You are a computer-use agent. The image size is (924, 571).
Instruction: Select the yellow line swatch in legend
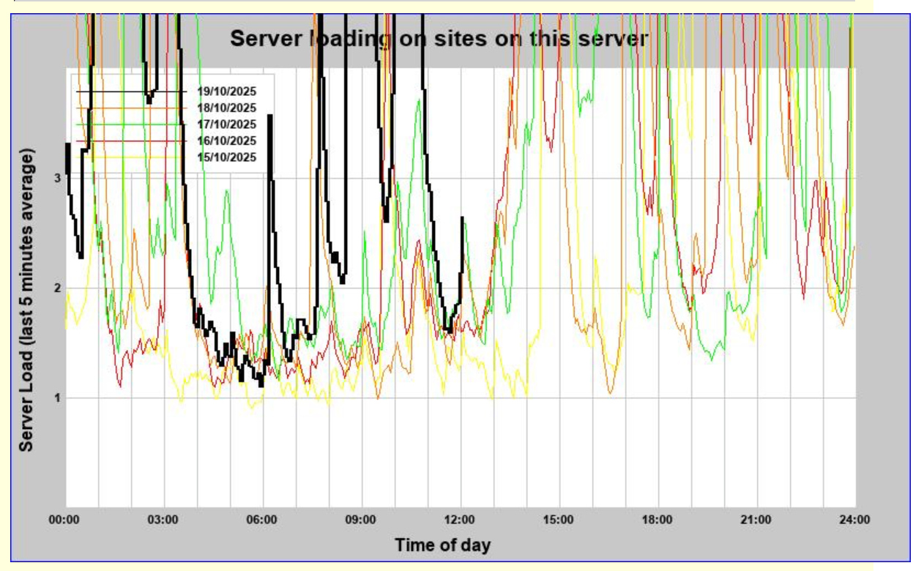[x=132, y=157]
